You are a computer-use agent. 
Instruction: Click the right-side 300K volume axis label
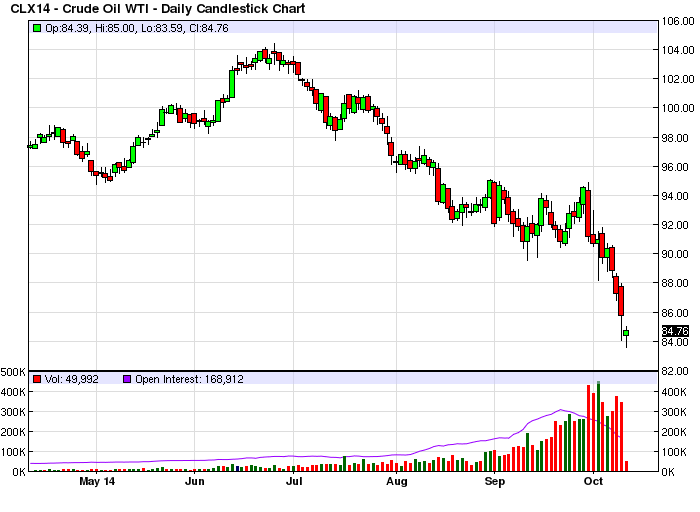click(x=674, y=412)
